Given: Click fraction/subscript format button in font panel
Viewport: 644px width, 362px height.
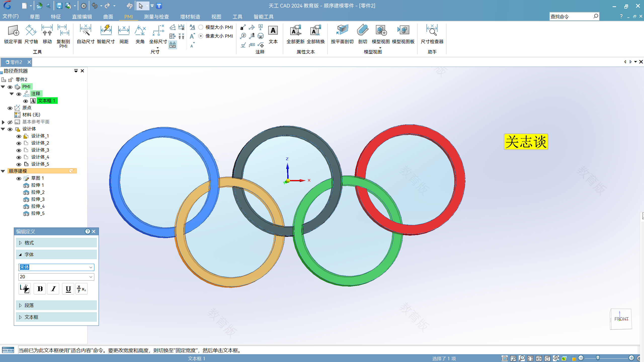Looking at the screenshot, I should 81,289.
